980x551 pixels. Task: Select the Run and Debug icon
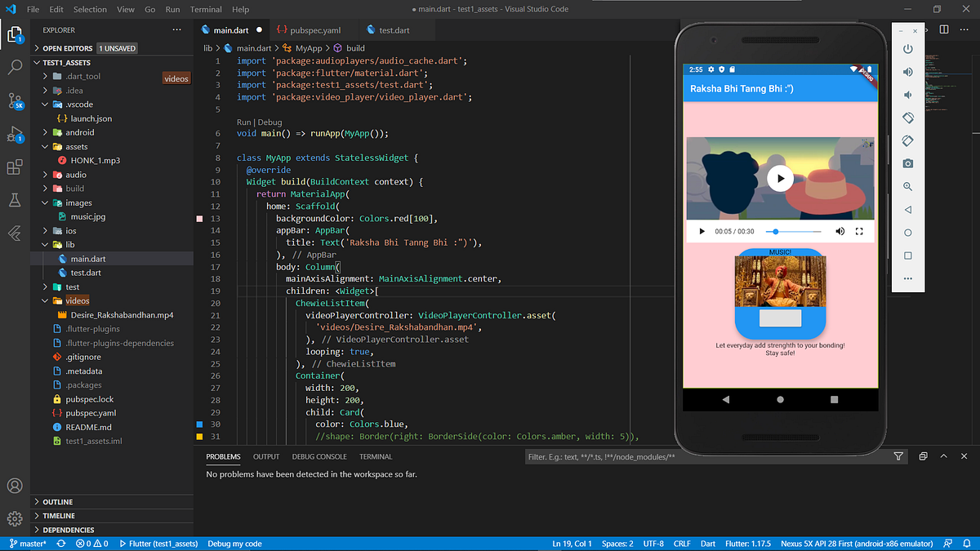15,134
